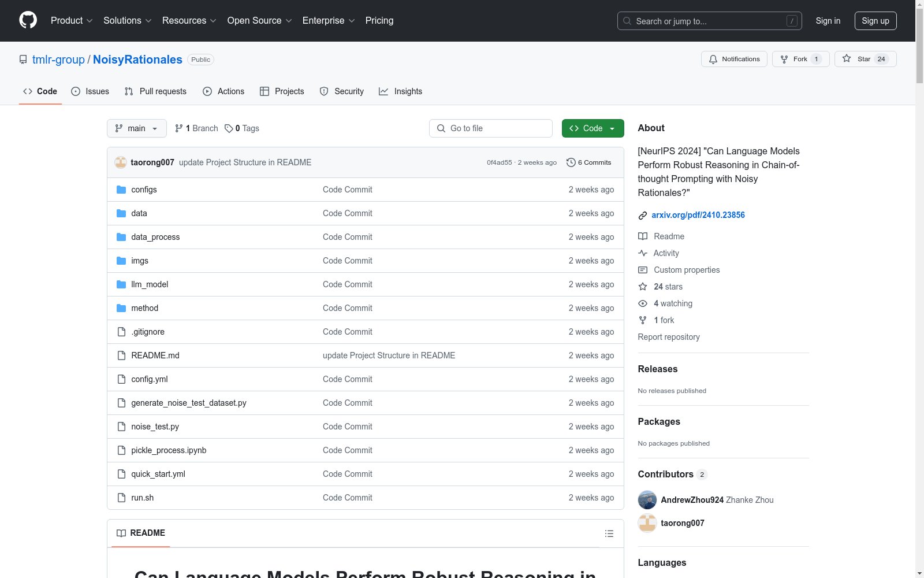Open the README outline list icon

(x=609, y=533)
